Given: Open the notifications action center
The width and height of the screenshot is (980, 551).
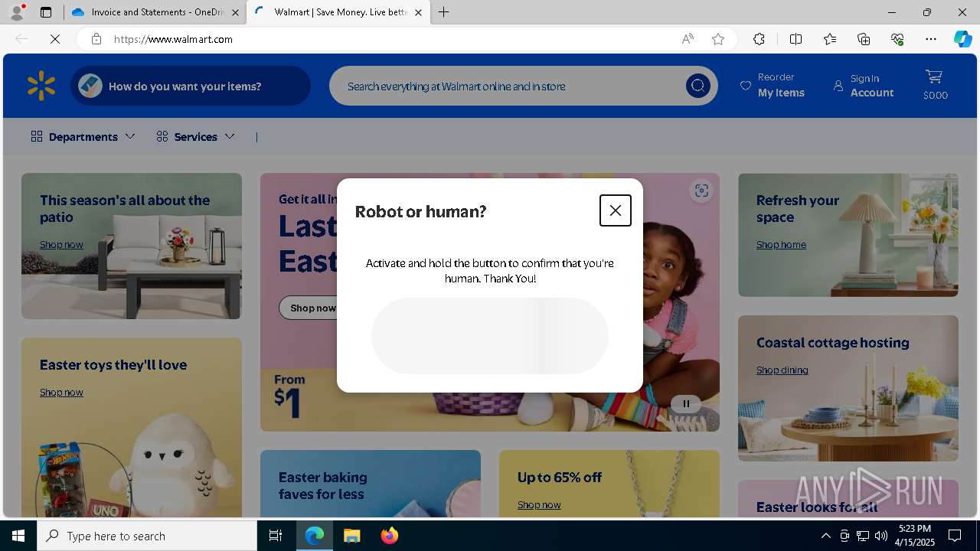Looking at the screenshot, I should coord(955,536).
